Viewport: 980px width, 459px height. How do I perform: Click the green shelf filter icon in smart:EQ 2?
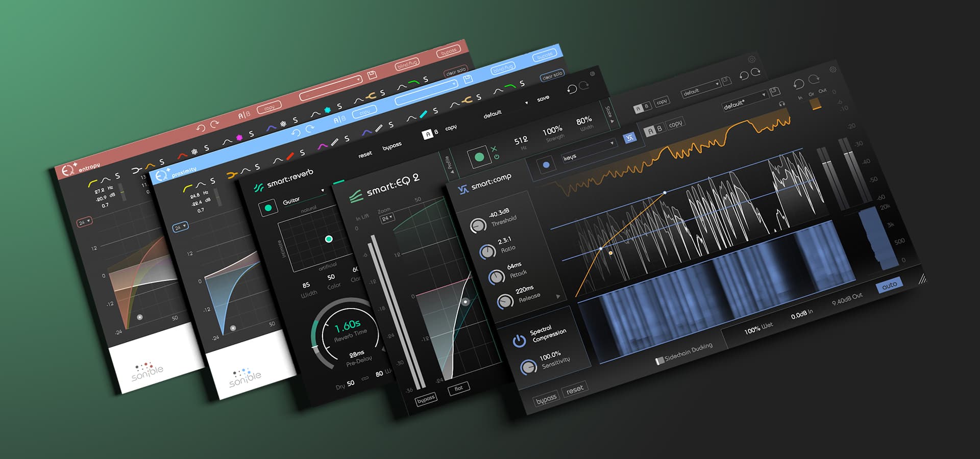click(x=510, y=86)
